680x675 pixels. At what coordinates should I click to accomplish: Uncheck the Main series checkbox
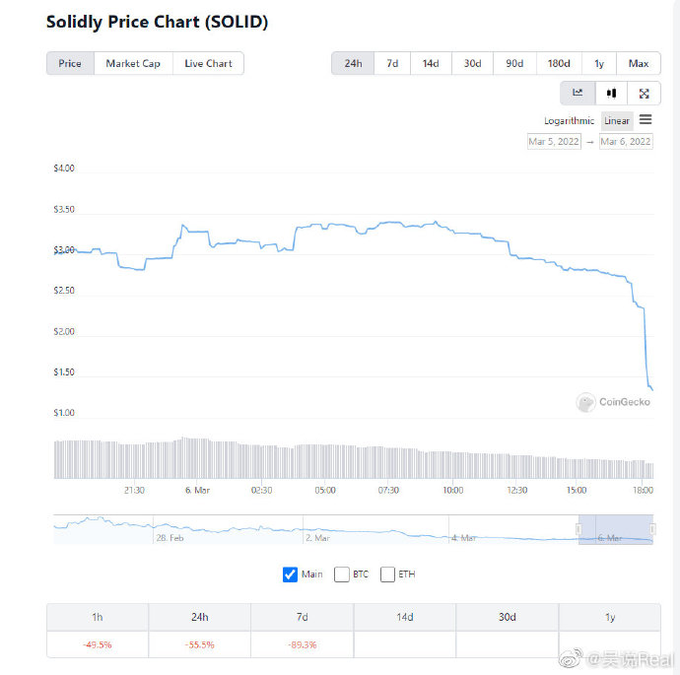coord(290,574)
